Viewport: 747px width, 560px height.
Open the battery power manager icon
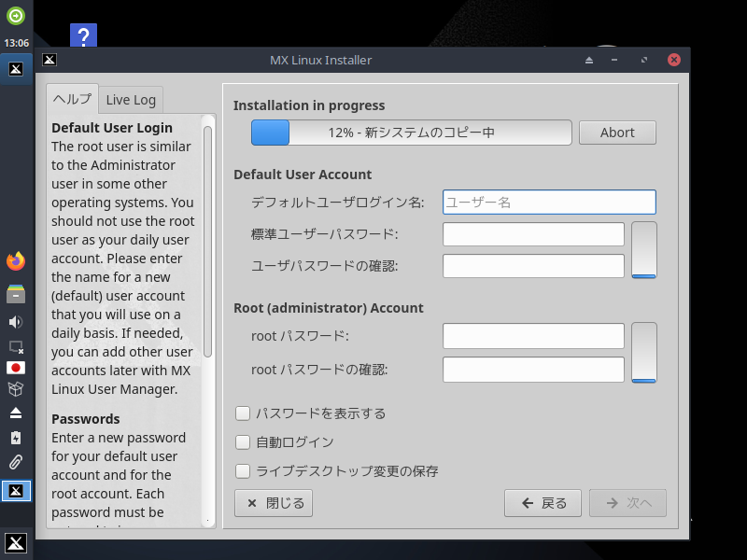point(16,438)
